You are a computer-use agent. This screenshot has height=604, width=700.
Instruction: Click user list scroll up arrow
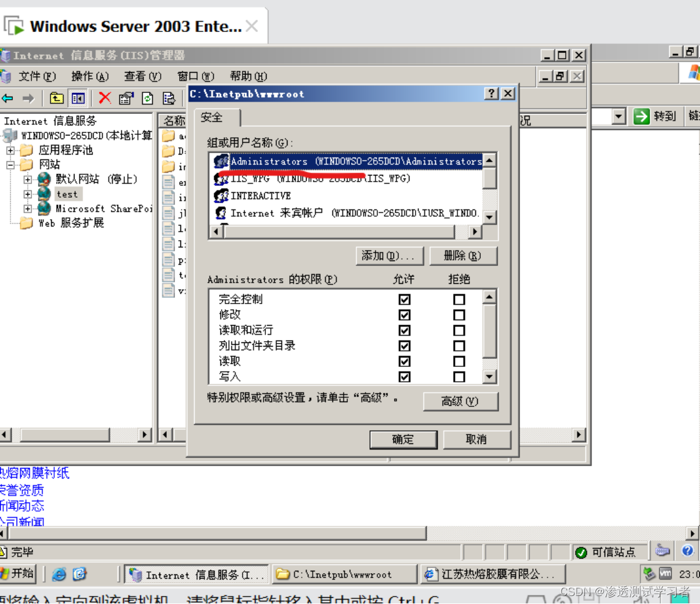tap(489, 160)
